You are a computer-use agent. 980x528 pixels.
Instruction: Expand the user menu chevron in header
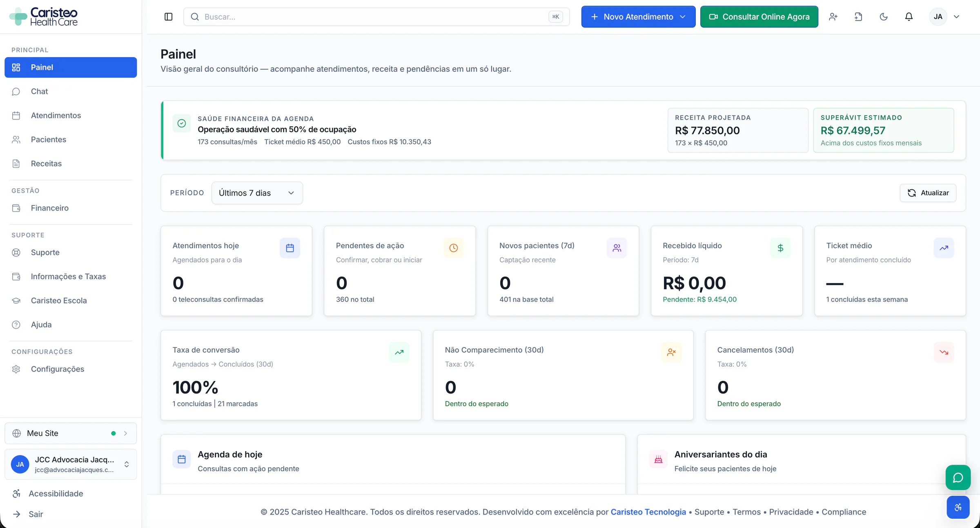pyautogui.click(x=956, y=17)
